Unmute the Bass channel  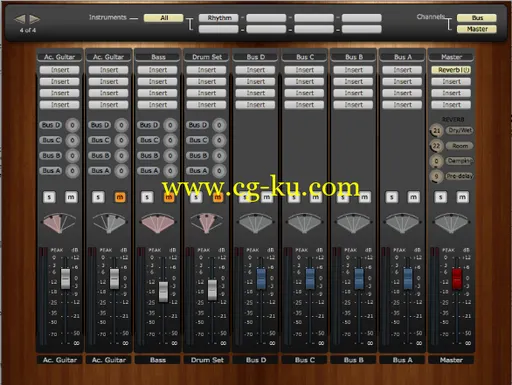(169, 197)
